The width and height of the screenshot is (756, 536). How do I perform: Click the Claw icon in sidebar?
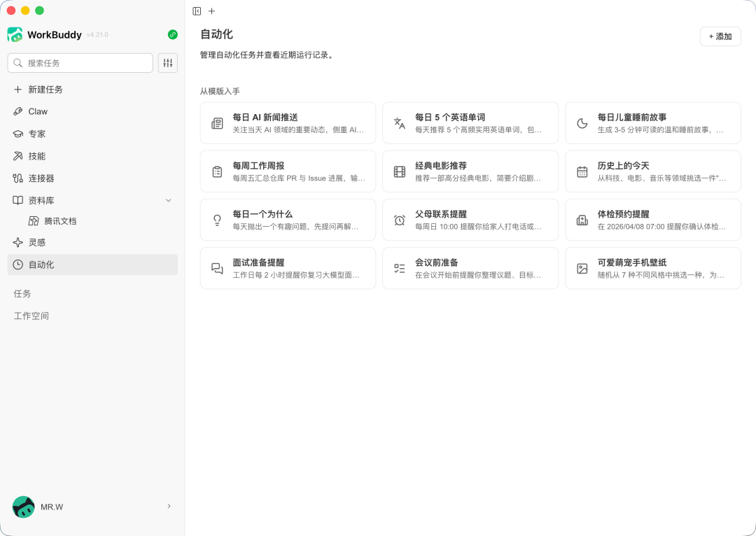(x=17, y=111)
